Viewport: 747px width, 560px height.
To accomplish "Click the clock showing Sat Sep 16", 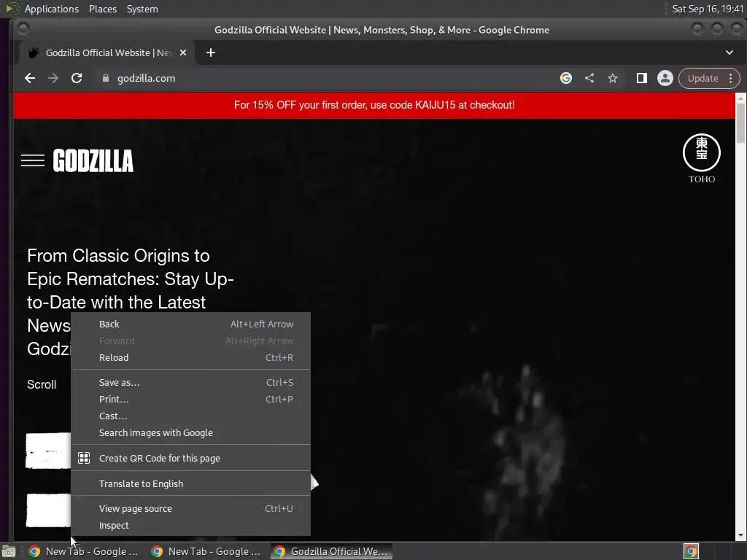I will 708,9.
